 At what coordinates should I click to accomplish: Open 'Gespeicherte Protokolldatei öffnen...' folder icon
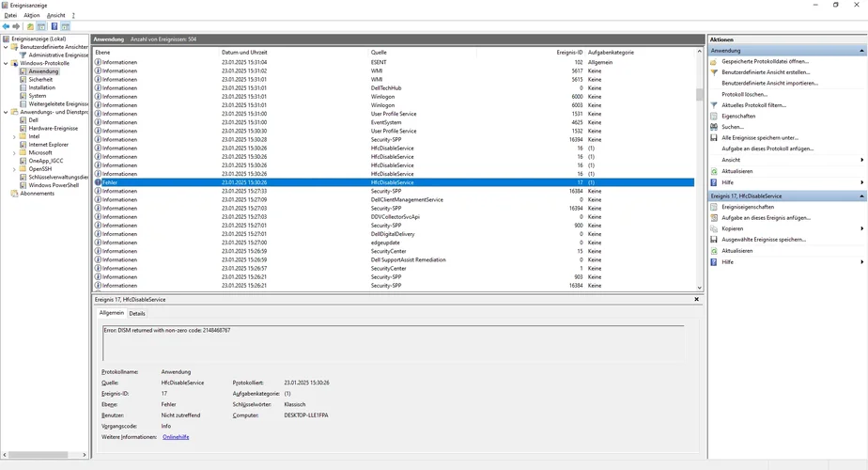point(714,61)
